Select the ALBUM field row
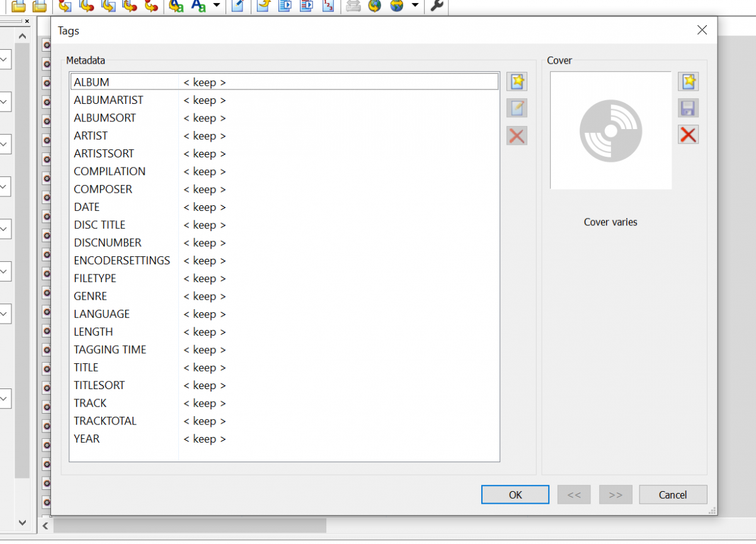 [x=284, y=82]
